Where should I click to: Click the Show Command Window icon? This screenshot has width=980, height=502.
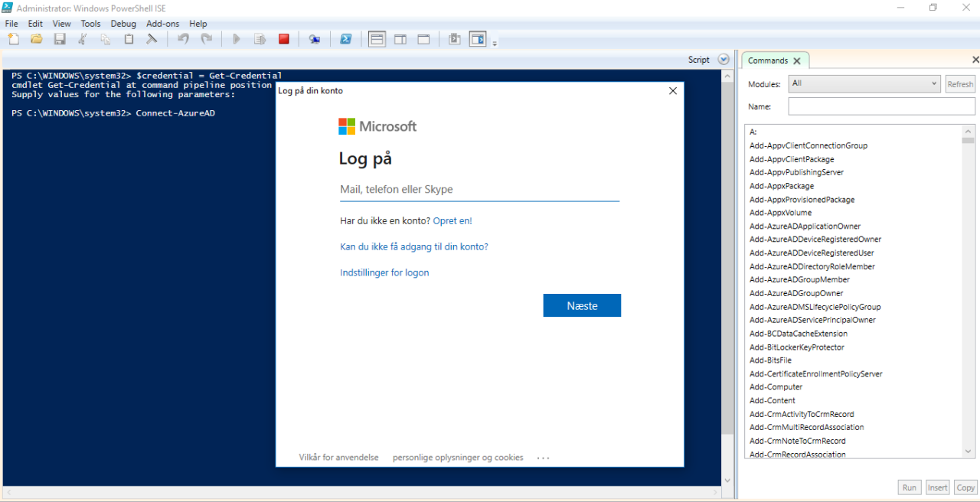(454, 39)
